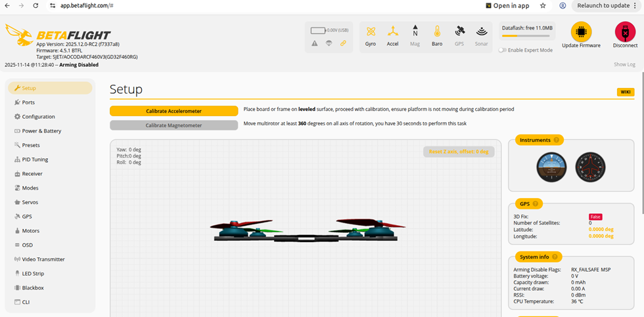
Task: Click Reset Z axis button
Action: tap(458, 152)
